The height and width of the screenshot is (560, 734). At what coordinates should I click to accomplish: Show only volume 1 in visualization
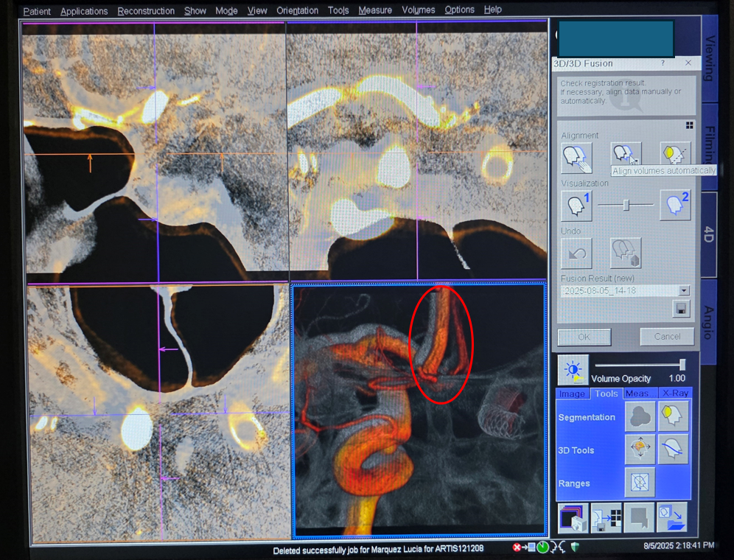(x=576, y=206)
